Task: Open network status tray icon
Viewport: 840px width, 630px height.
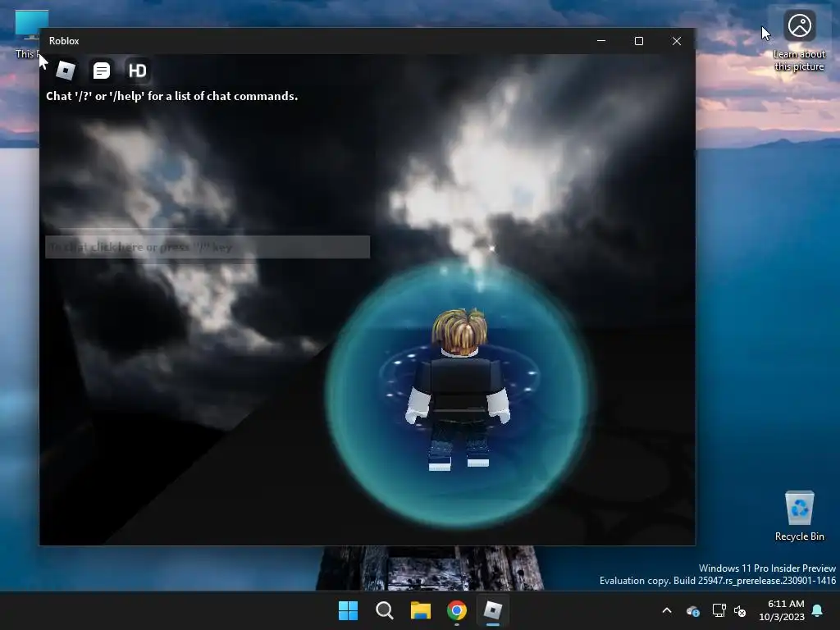Action: coord(719,610)
